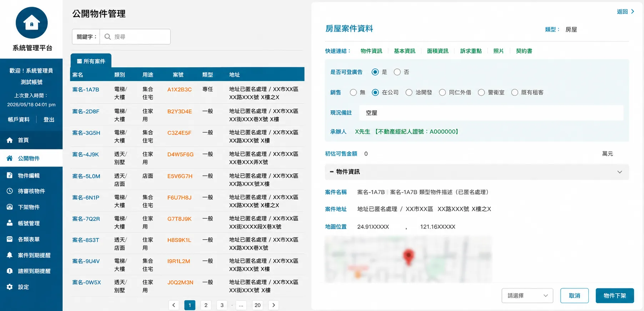Select 既有租客 sales radio option
The image size is (644, 311).
tap(515, 92)
